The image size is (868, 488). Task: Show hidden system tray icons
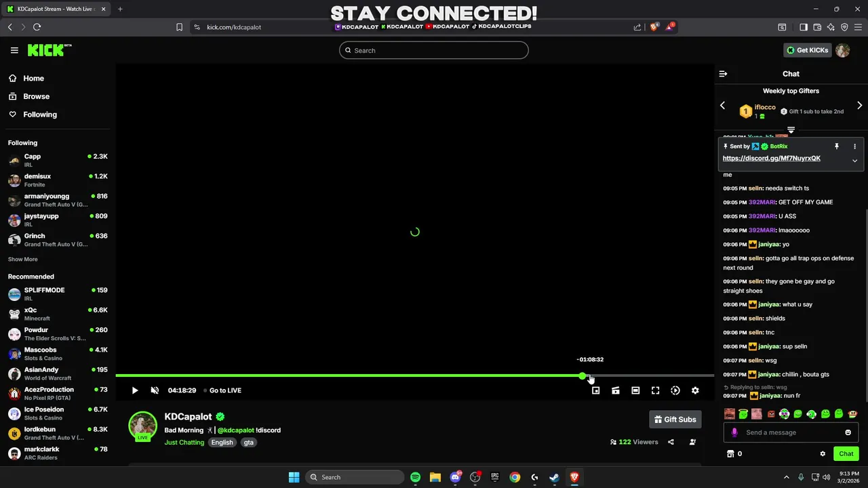[787, 477]
